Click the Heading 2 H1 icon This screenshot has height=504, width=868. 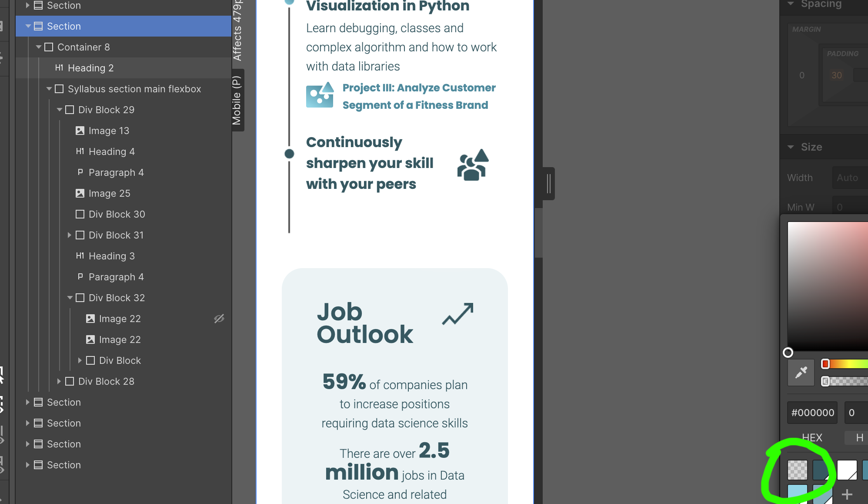[59, 68]
